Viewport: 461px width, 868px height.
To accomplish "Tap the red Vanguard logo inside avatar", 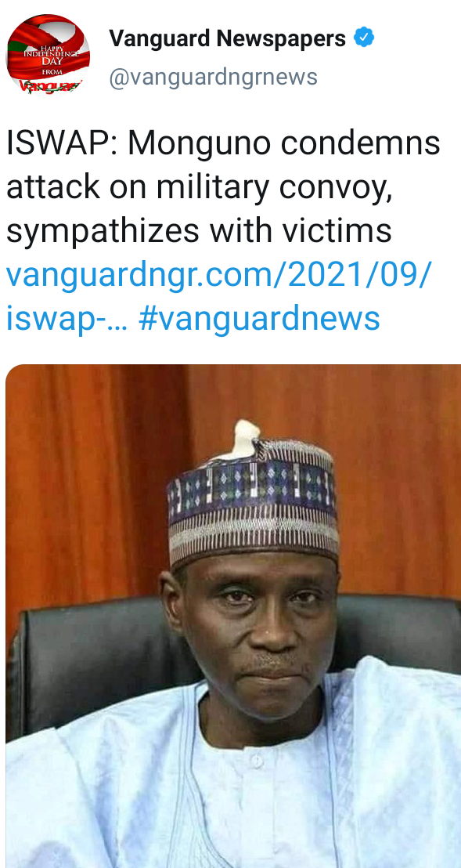I will [x=51, y=85].
